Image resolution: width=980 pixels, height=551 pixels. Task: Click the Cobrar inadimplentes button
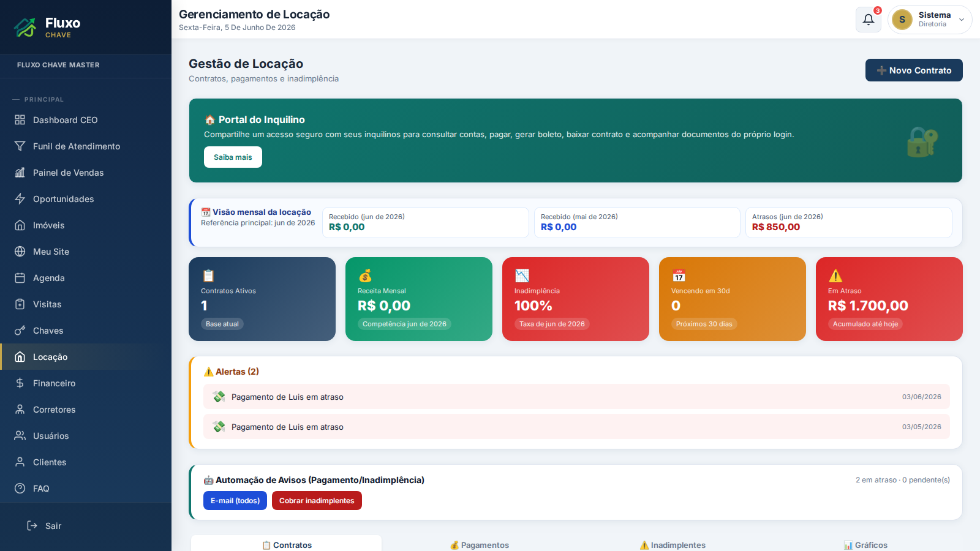click(317, 501)
